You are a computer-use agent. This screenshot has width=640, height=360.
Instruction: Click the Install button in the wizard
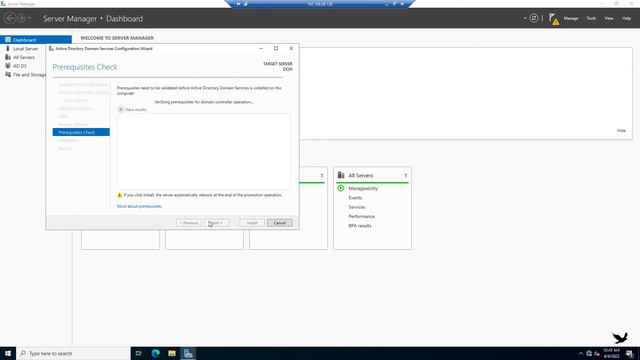click(252, 223)
